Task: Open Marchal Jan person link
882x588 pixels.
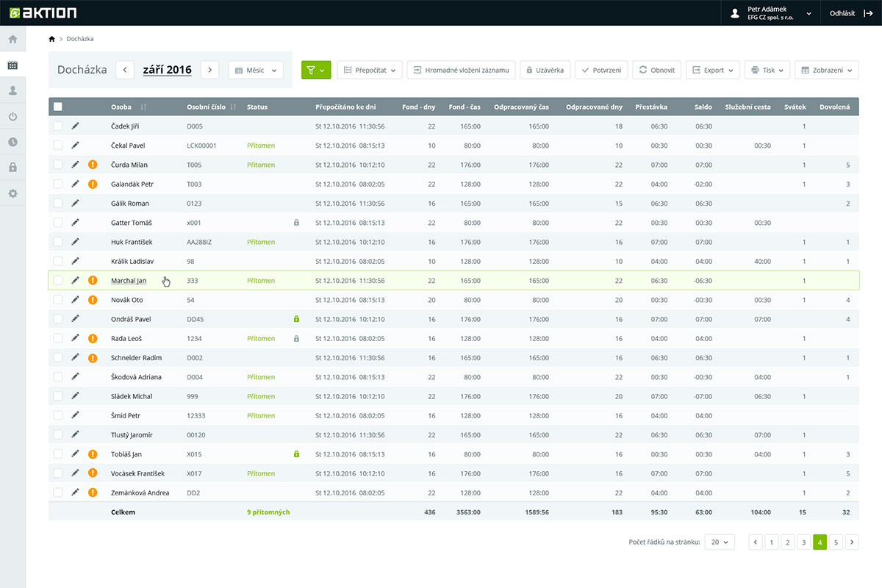Action: (x=129, y=281)
